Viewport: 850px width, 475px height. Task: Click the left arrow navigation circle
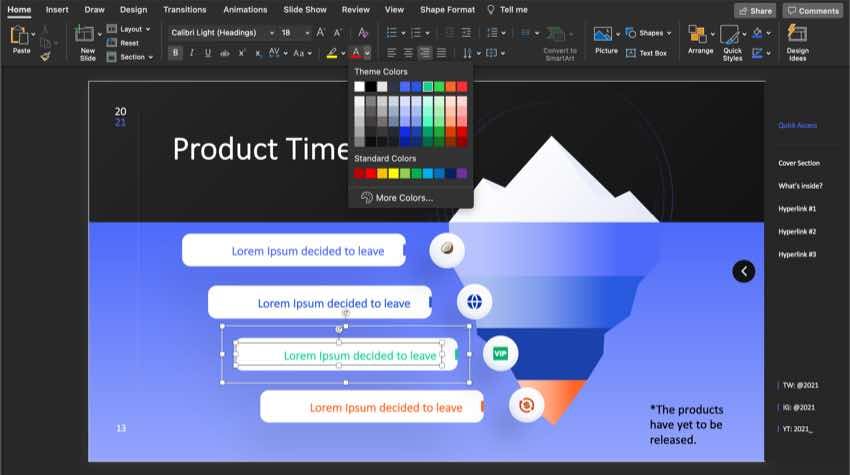pos(743,271)
